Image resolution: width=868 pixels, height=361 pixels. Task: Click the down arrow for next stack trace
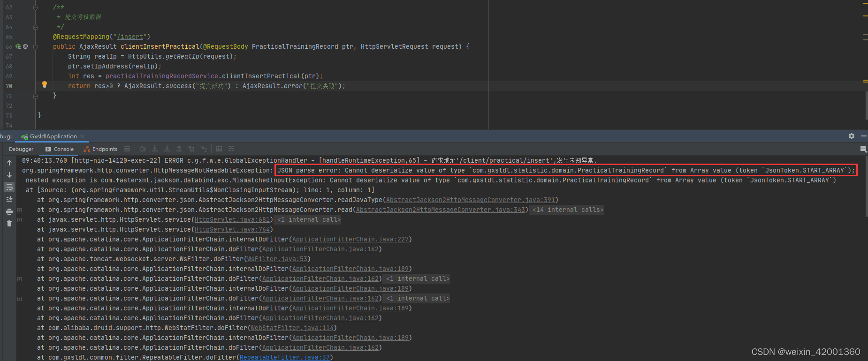(9, 175)
